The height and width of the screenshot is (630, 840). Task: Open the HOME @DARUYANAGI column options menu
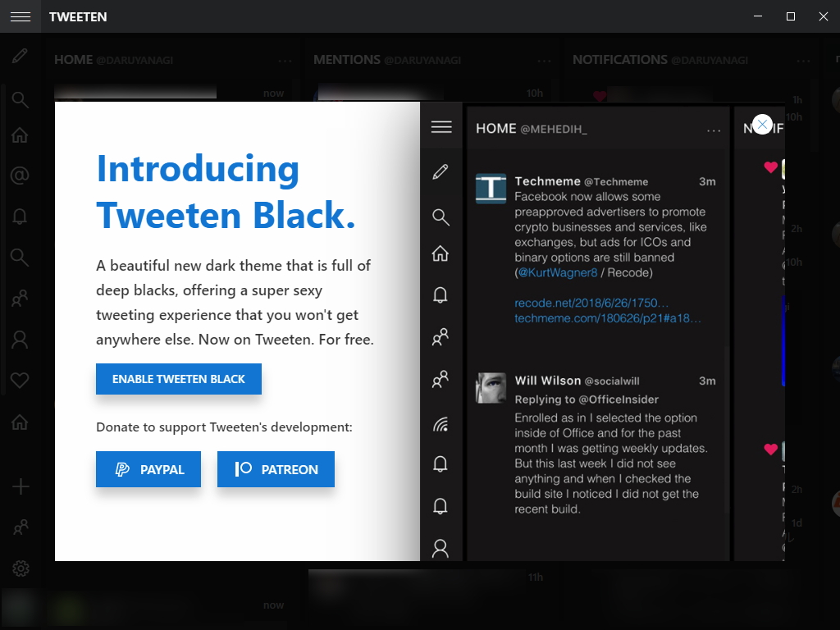click(285, 61)
